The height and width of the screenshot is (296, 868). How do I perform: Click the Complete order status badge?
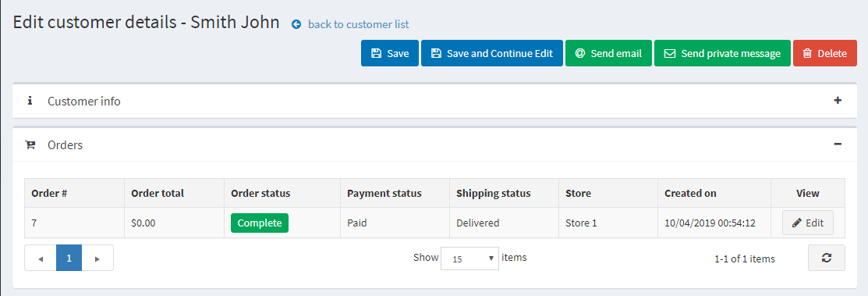pos(260,223)
